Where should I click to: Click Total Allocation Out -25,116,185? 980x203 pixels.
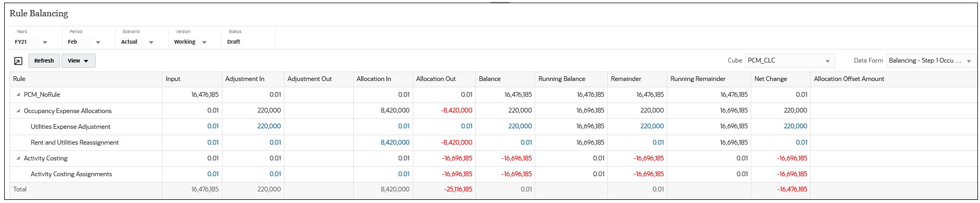pos(458,189)
